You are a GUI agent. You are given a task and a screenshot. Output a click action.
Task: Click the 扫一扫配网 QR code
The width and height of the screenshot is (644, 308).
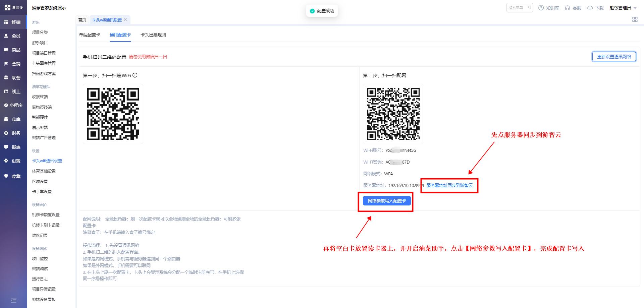(393, 114)
